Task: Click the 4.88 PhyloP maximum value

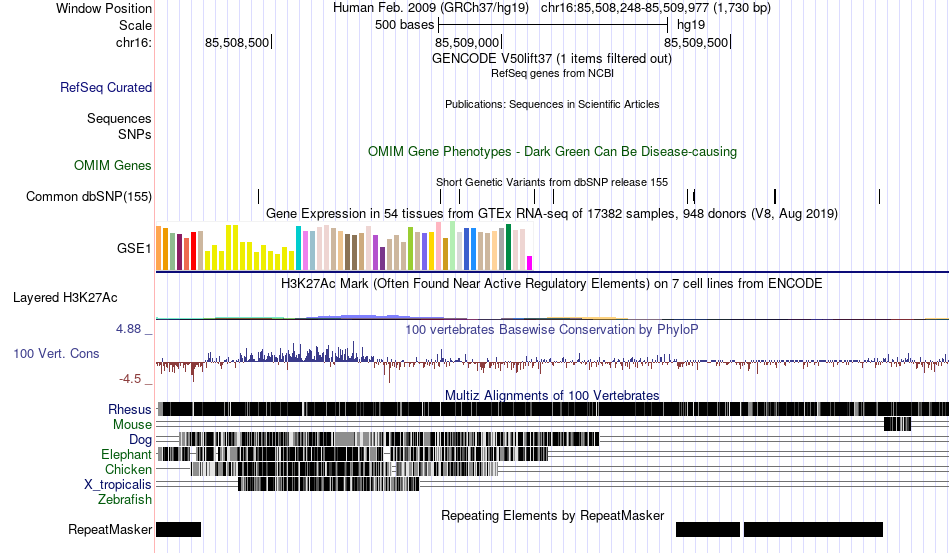Action: pyautogui.click(x=128, y=329)
